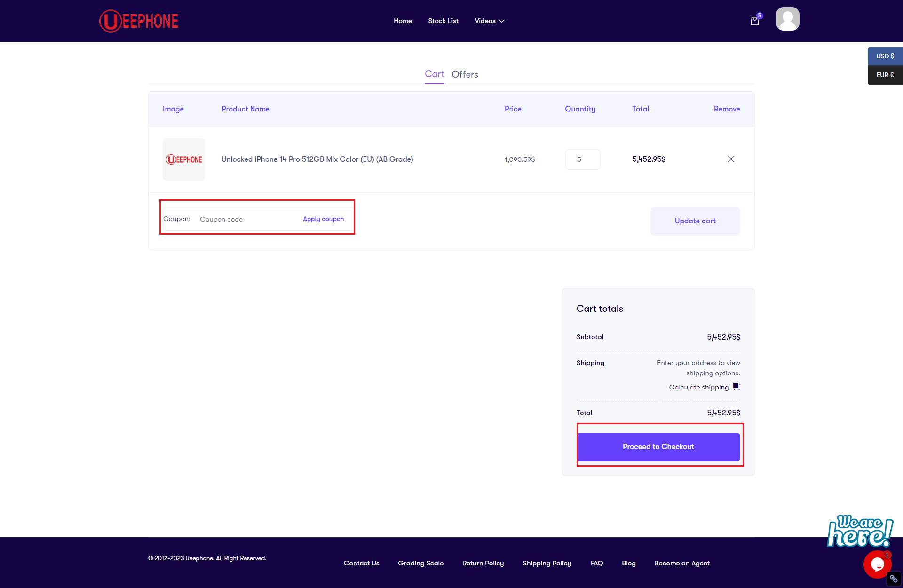Expand the Videos dropdown menu
This screenshot has width=903, height=588.
click(x=490, y=21)
